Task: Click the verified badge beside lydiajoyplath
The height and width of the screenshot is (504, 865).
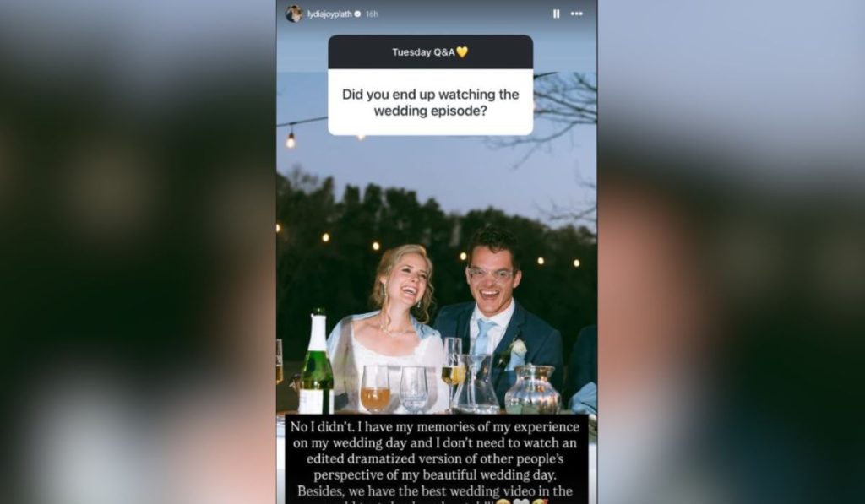Action: click(x=357, y=14)
